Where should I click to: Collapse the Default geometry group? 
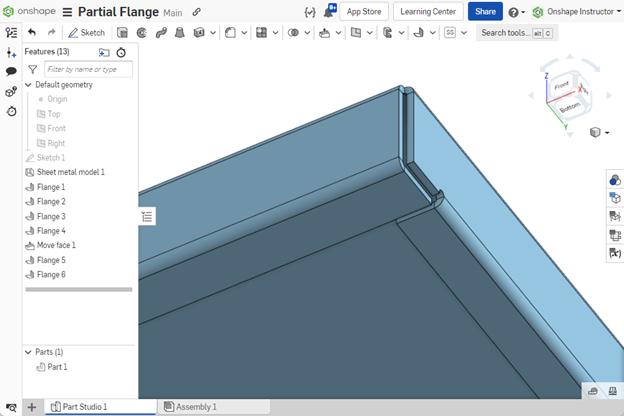tap(28, 85)
